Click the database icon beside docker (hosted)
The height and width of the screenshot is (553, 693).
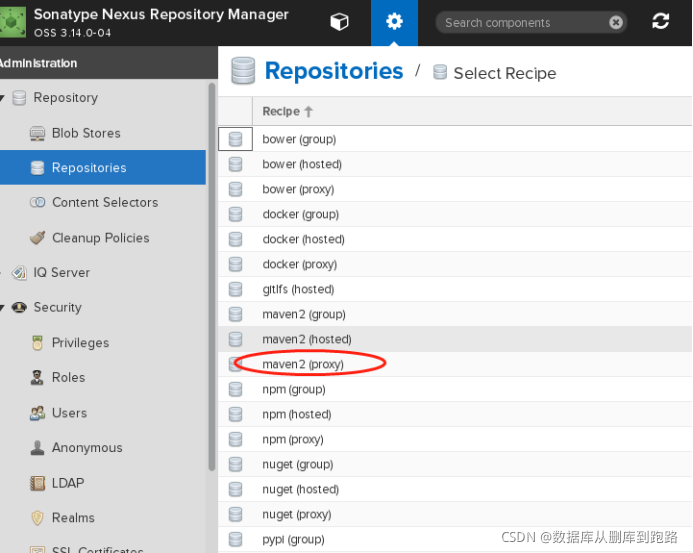(236, 239)
